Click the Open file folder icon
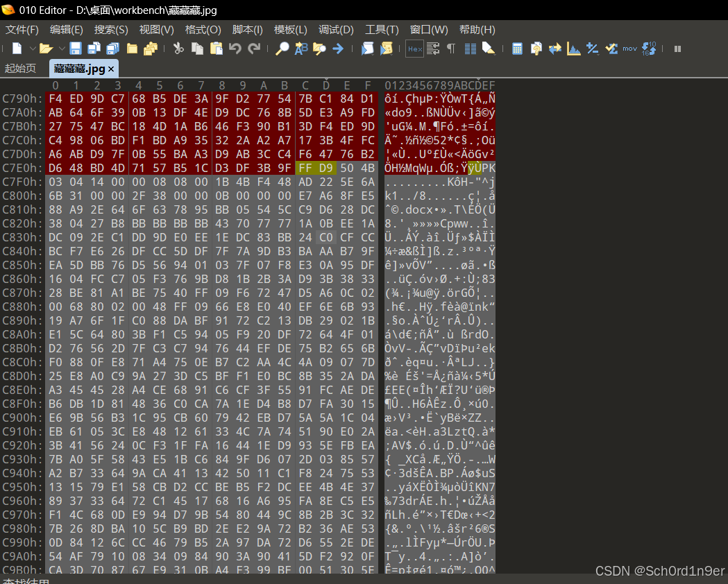 (x=46, y=49)
